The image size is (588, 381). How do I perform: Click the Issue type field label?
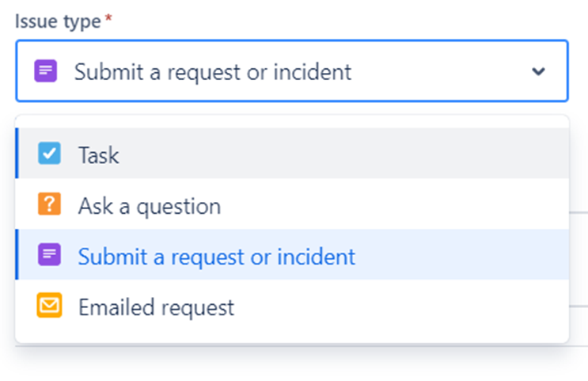coord(58,21)
